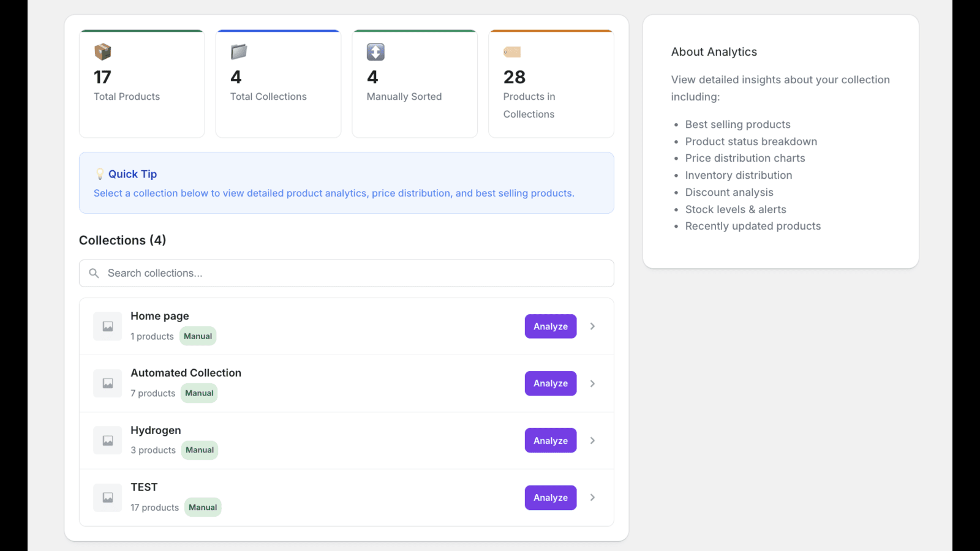
Task: Open the Hydrogen row using its chevron
Action: 592,440
